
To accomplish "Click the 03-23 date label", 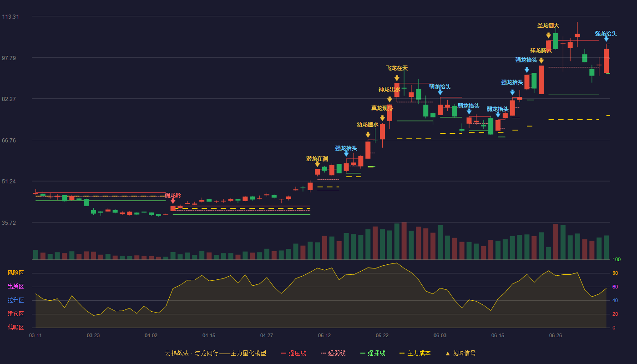I will tap(93, 335).
